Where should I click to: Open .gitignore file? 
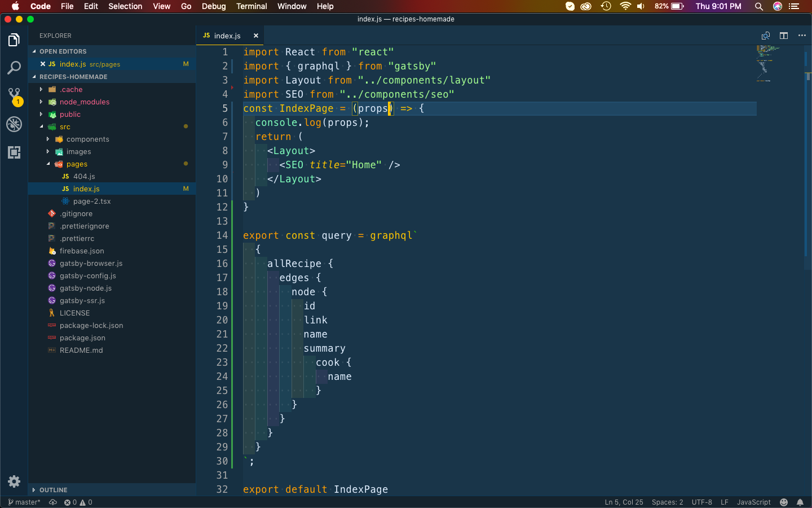[x=112, y=213]
